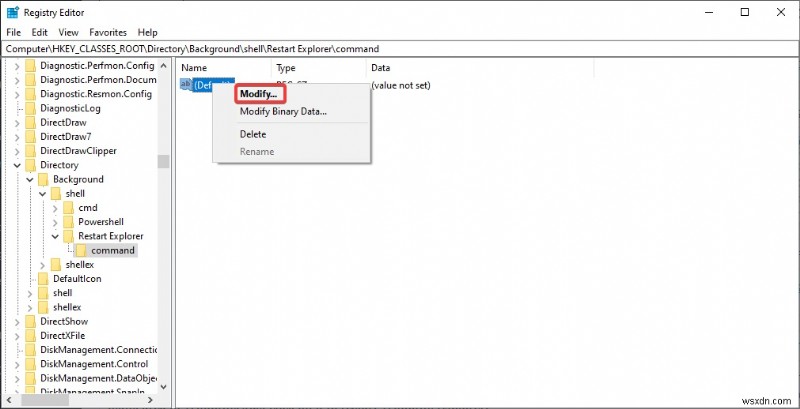Click the Background folder icon

point(43,180)
